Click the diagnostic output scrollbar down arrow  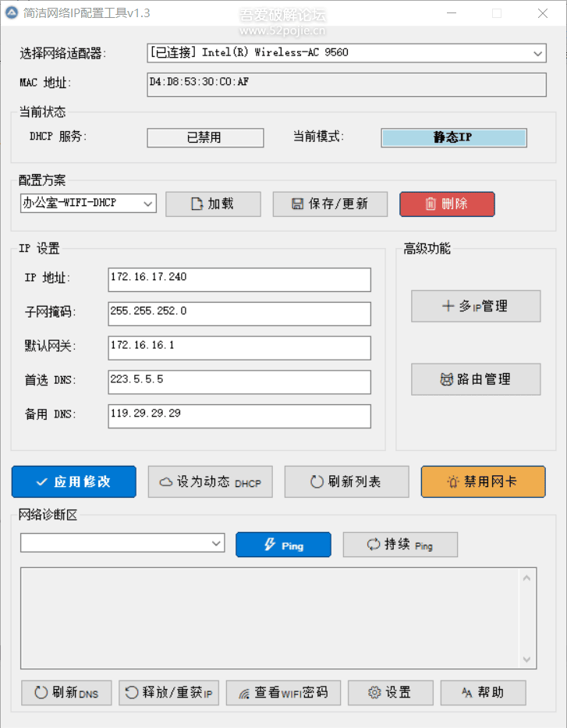click(526, 659)
